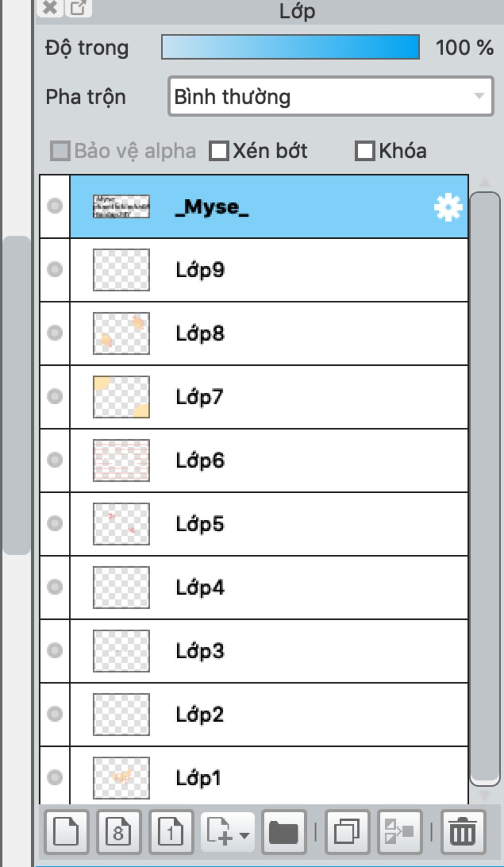Create a new layer folder
Viewport: 504px width, 867px height.
[x=284, y=832]
